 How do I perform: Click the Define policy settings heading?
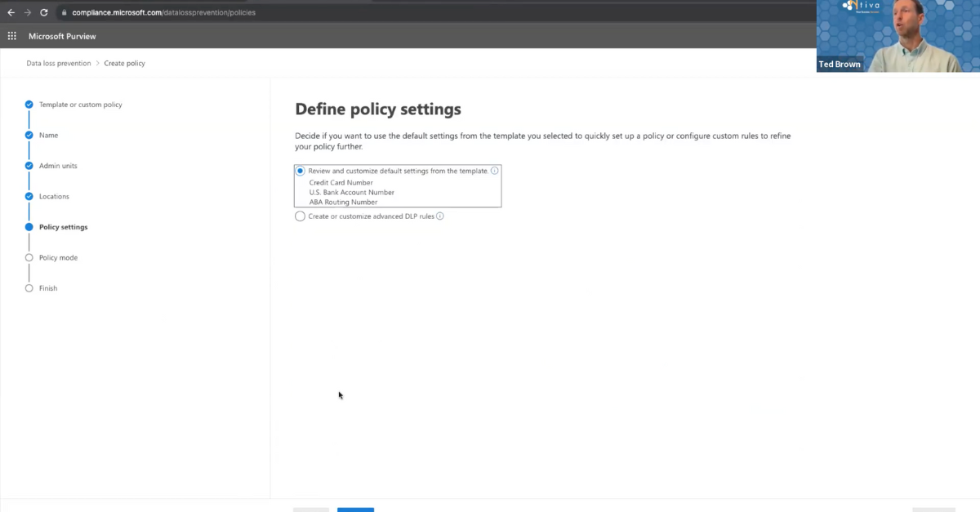[x=378, y=109]
